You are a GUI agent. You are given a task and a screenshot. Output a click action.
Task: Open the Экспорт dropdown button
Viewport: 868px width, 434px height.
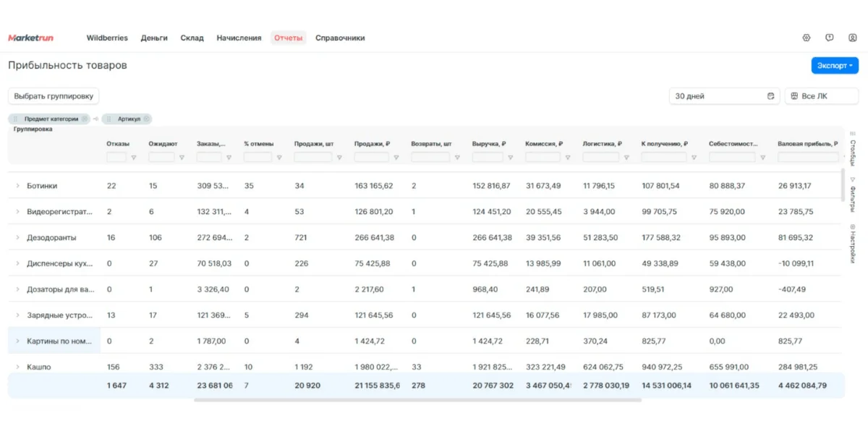click(x=834, y=66)
